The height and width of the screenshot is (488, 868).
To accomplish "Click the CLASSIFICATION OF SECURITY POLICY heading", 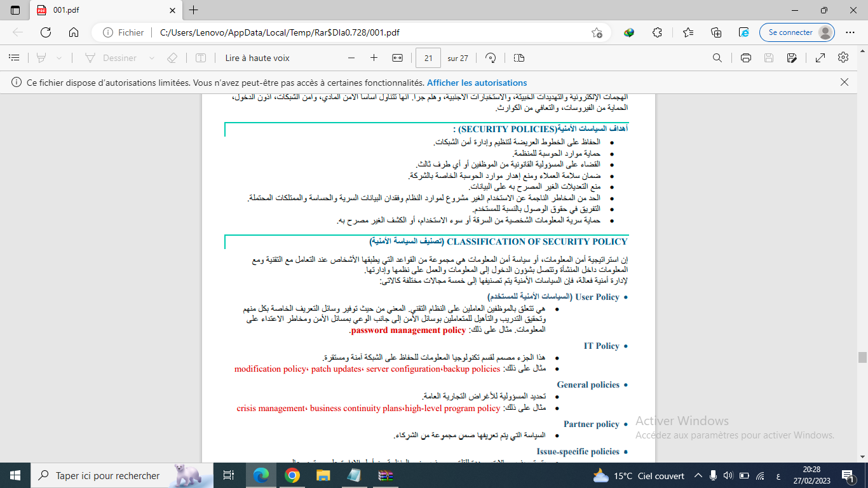I will 538,241.
